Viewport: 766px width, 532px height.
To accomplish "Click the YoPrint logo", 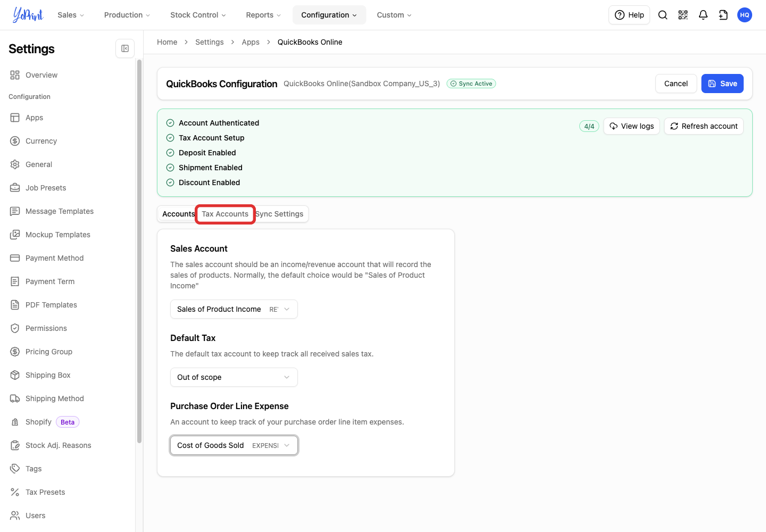I will (x=28, y=15).
